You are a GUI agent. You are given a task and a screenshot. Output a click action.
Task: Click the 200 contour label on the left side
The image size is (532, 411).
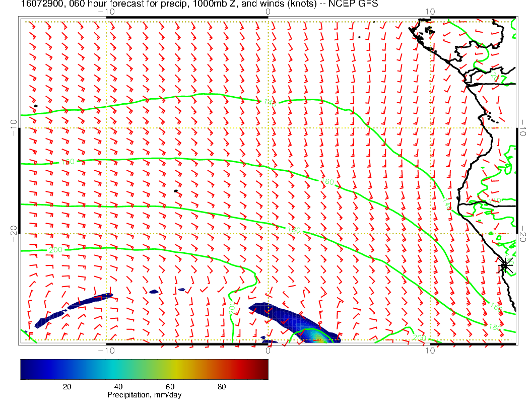click(56, 250)
